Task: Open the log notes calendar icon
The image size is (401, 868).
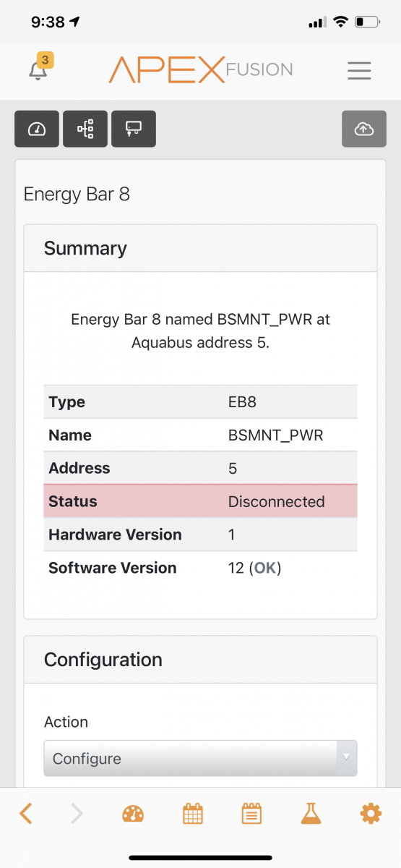Action: click(x=251, y=814)
